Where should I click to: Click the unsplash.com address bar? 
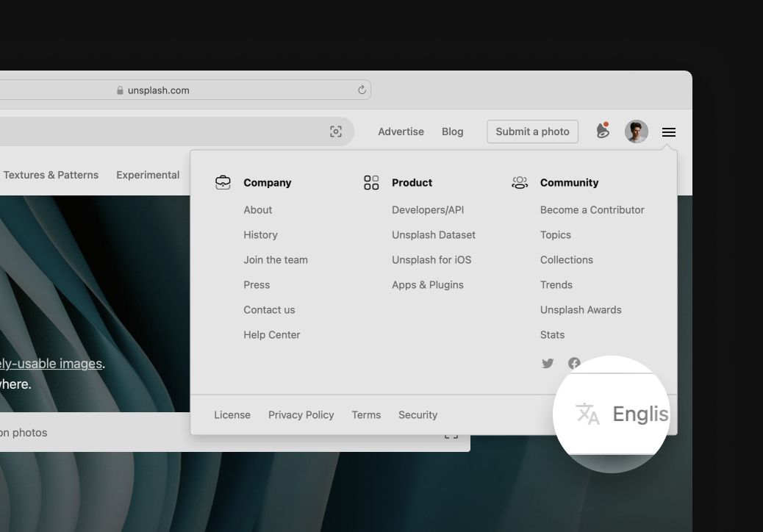[x=185, y=90]
